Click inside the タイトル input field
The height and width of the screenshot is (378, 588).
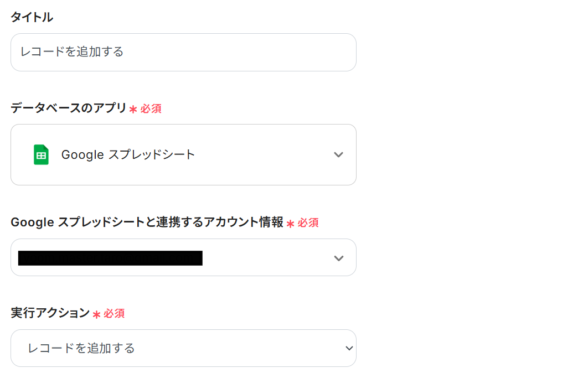click(183, 52)
